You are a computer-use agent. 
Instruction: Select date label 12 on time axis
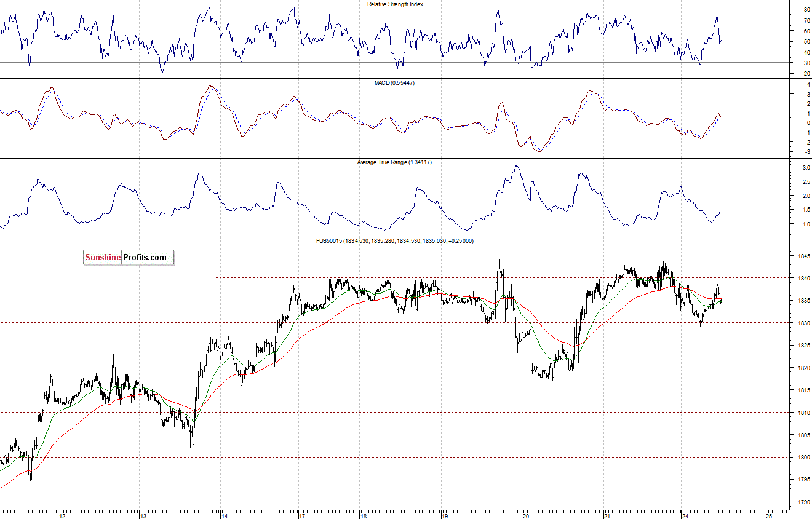pyautogui.click(x=62, y=515)
